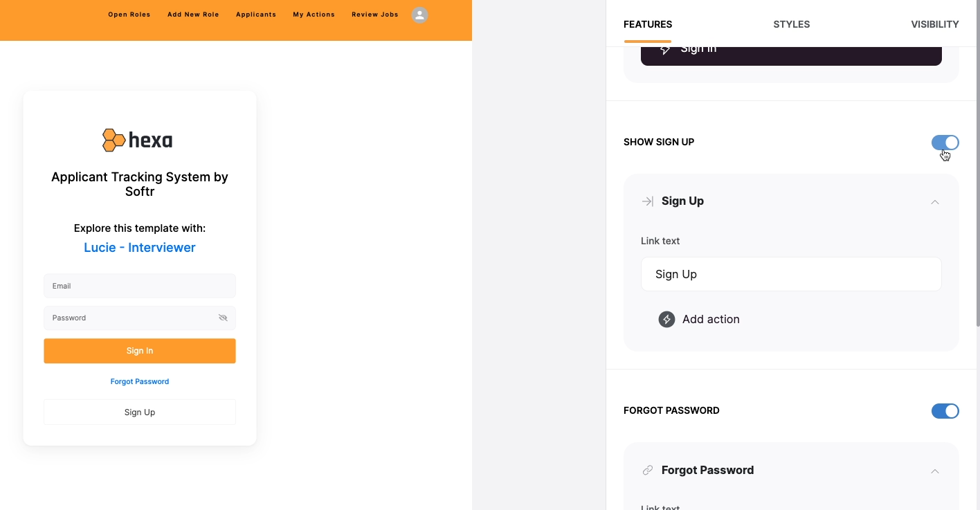The image size is (980, 510).
Task: Click the lightning icon beside Add action
Action: tap(666, 319)
